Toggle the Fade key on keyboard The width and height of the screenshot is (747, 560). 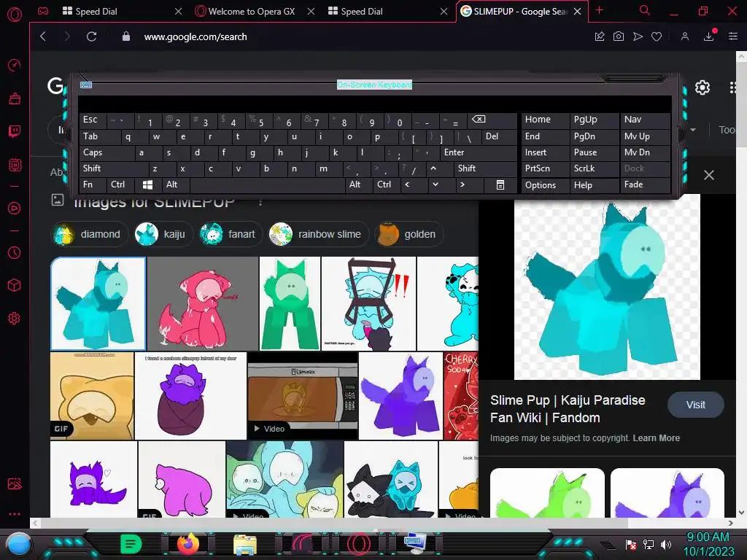coord(646,184)
